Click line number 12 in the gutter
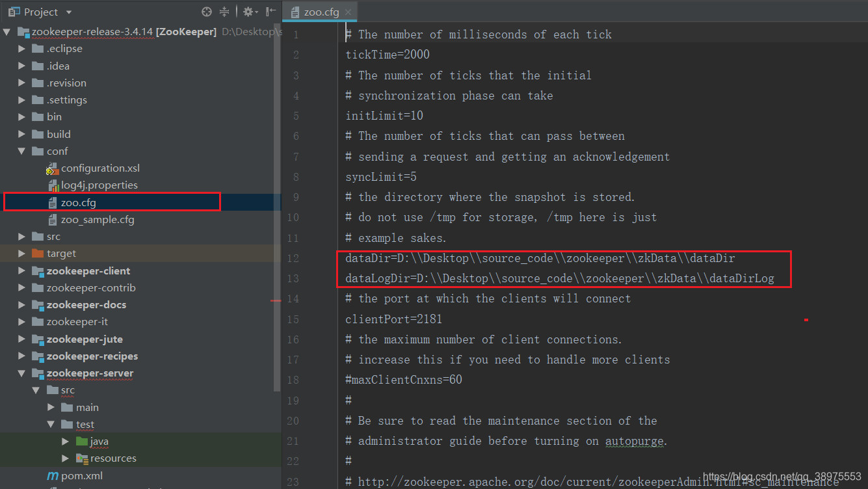 click(293, 258)
